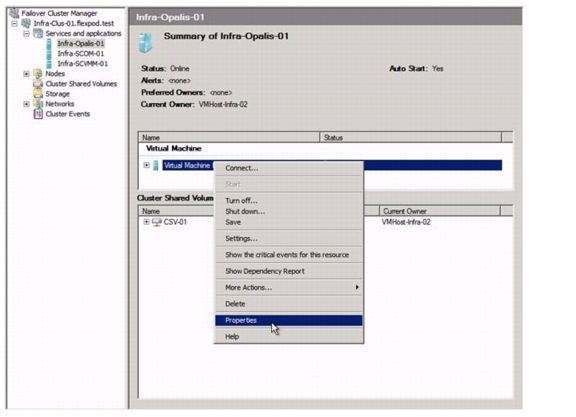This screenshot has width=576, height=417.
Task: Click the icon beside Infra-SCOM-01
Action: click(x=49, y=54)
